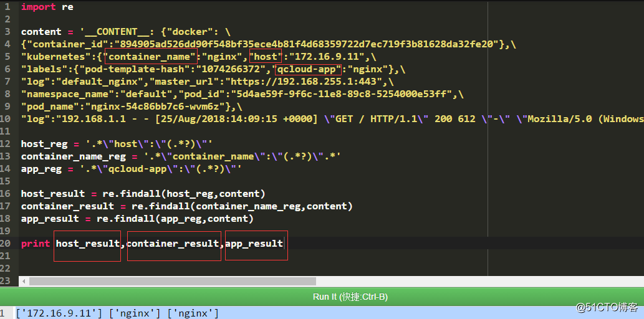Click boxed host_result in the print statement
Image resolution: width=644 pixels, height=319 pixels.
[x=87, y=244]
